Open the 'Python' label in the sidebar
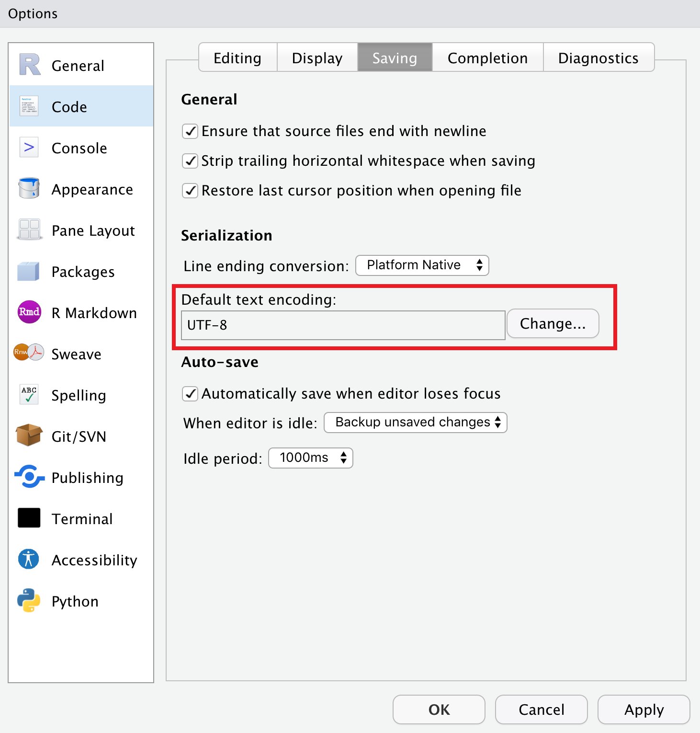700x733 pixels. click(x=75, y=602)
